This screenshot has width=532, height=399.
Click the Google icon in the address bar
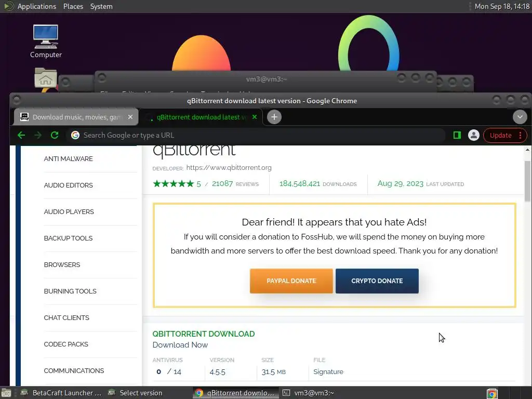point(75,135)
